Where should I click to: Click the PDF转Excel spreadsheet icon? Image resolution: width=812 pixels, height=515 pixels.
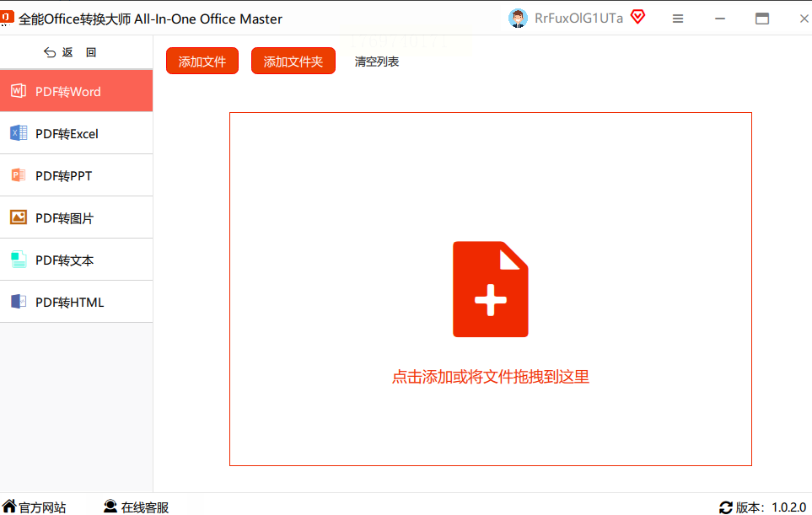[x=19, y=133]
